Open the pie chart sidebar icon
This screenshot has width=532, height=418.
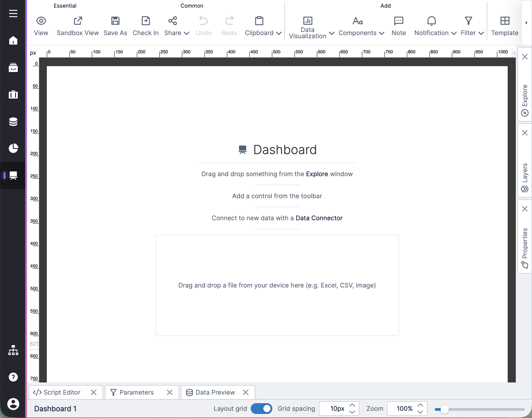13,148
